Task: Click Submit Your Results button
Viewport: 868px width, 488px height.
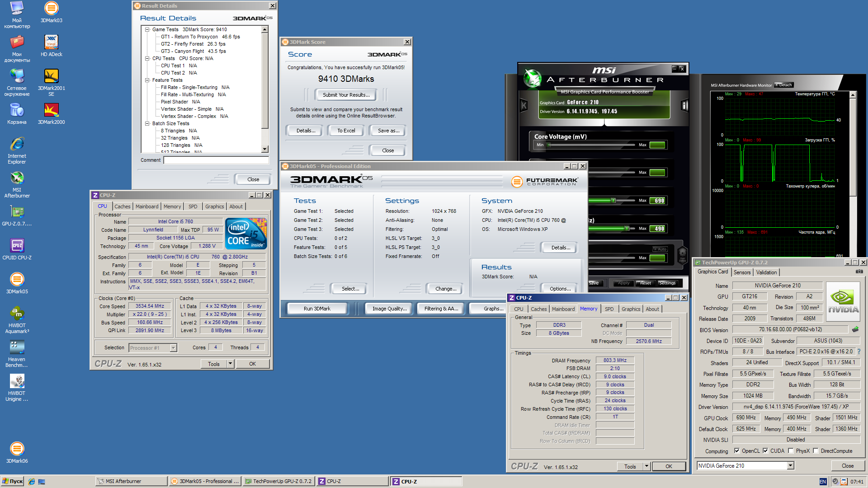Action: pyautogui.click(x=346, y=95)
